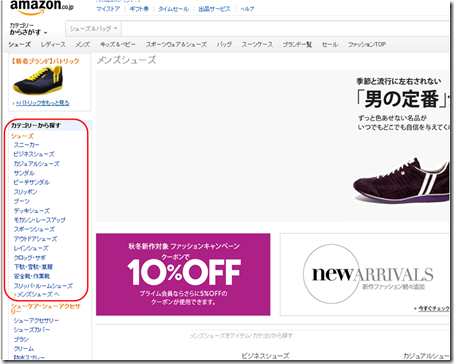Viewport: 454px width, 364px height.
Task: Click in the search input field
Action: coord(285,29)
